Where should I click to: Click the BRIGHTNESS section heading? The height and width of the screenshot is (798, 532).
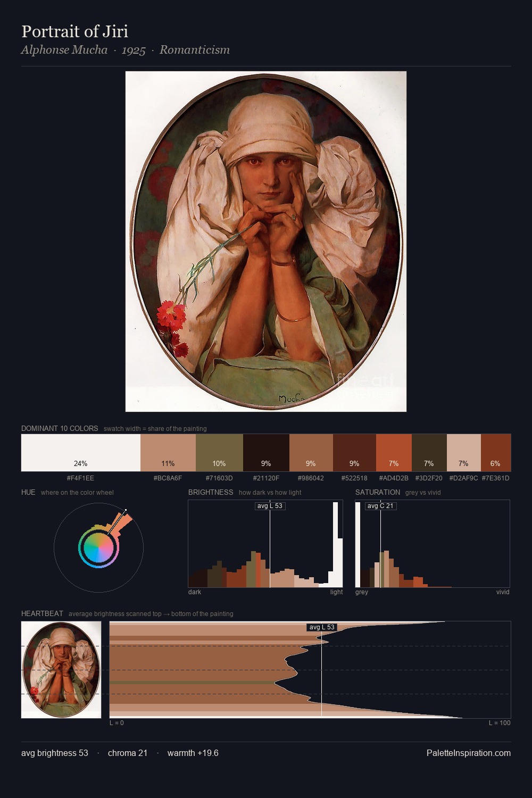[x=211, y=492]
